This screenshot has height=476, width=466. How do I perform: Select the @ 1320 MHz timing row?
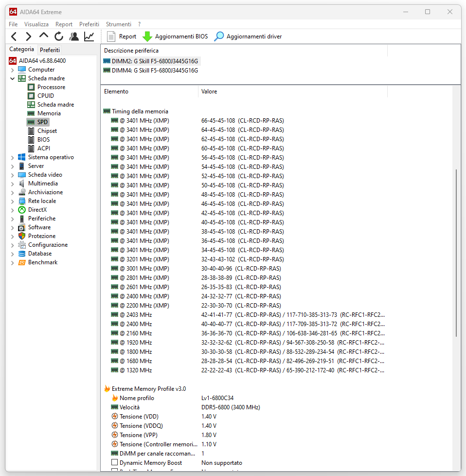(x=244, y=370)
